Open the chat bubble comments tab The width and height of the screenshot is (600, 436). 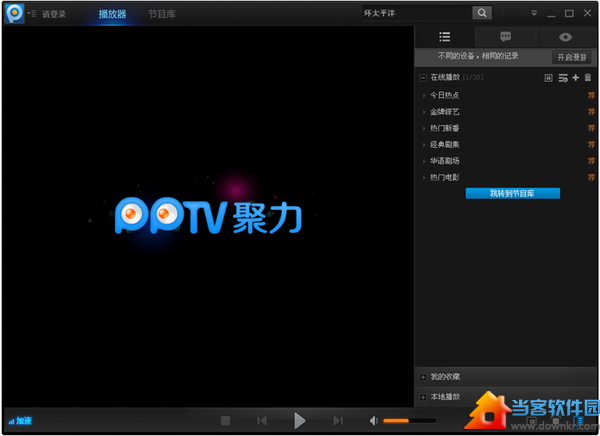pyautogui.click(x=505, y=37)
